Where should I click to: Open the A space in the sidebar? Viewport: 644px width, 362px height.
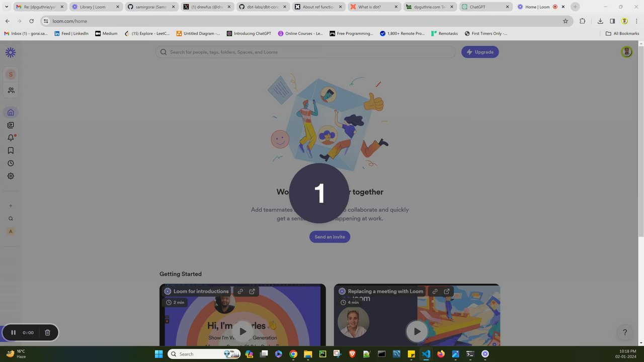point(11,231)
